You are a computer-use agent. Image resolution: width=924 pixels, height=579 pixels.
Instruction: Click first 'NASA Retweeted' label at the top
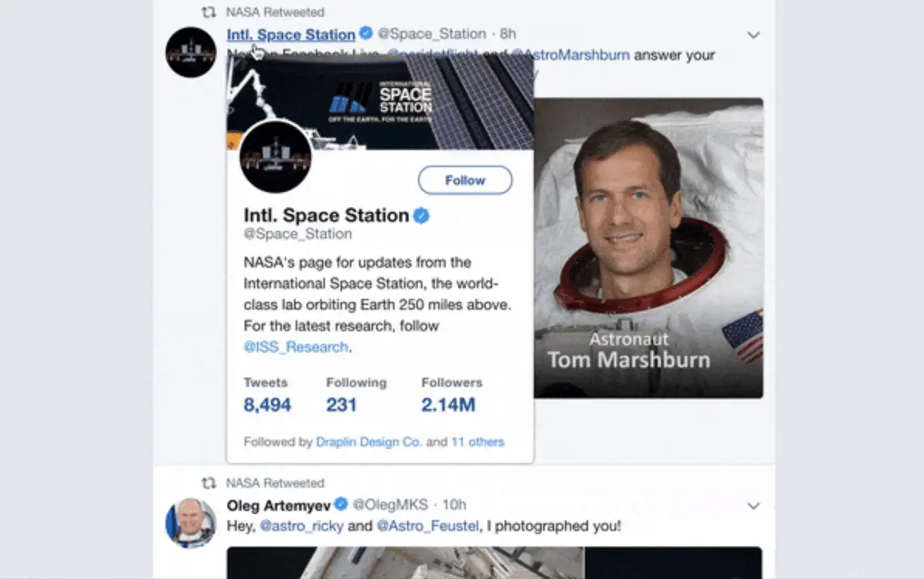(x=275, y=12)
